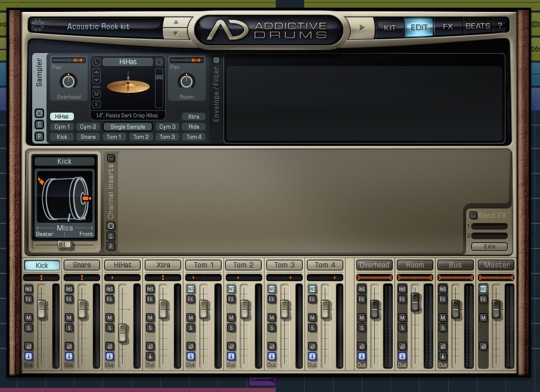Open the help question mark icon
This screenshot has height=392, width=540.
coord(499,26)
